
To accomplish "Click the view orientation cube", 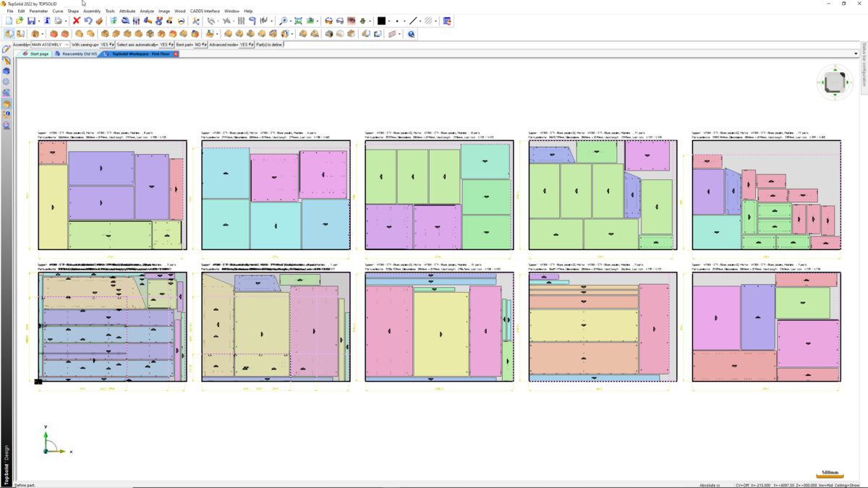I will [834, 82].
